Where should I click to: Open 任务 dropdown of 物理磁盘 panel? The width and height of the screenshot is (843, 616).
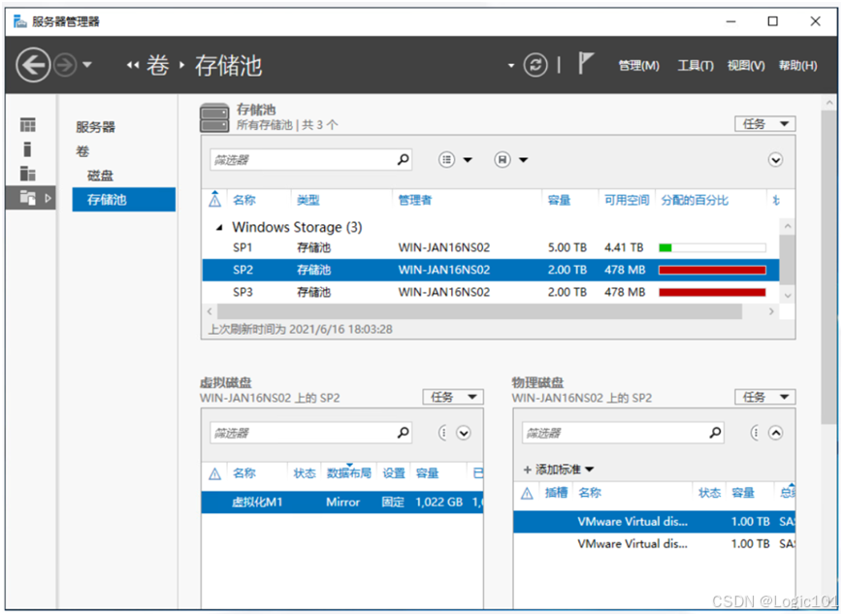click(764, 397)
